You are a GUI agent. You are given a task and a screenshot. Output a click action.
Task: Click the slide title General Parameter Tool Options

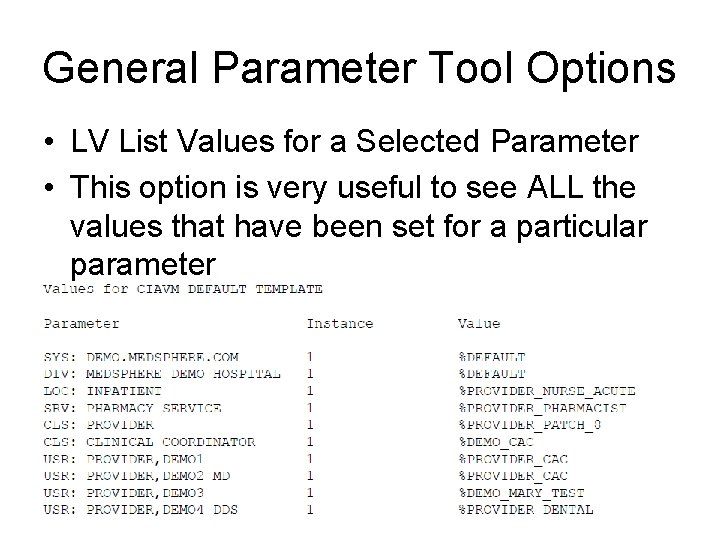(359, 68)
